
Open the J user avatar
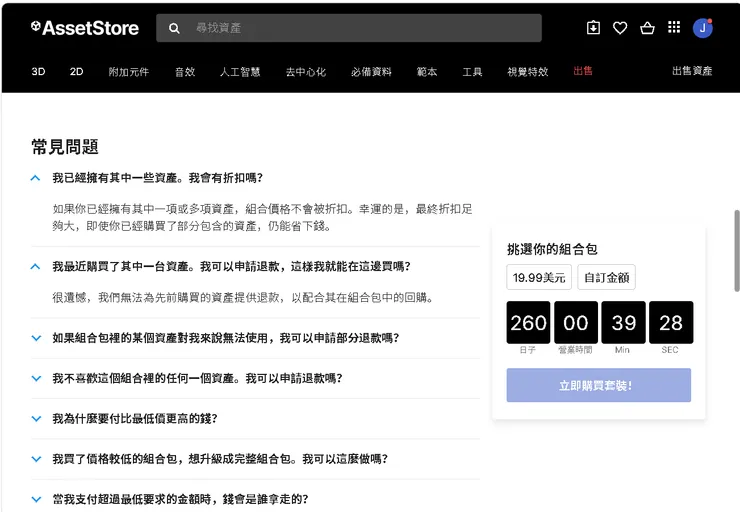(x=702, y=28)
